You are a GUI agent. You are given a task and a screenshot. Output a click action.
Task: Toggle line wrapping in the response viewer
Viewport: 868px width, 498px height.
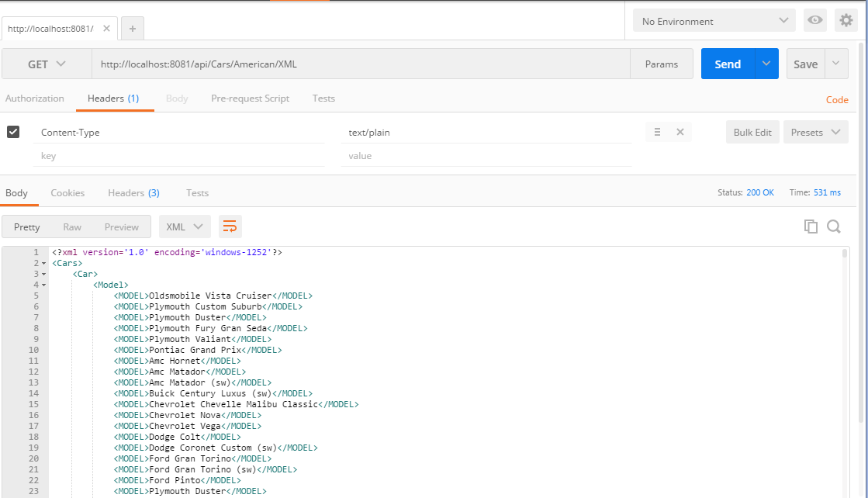point(230,226)
